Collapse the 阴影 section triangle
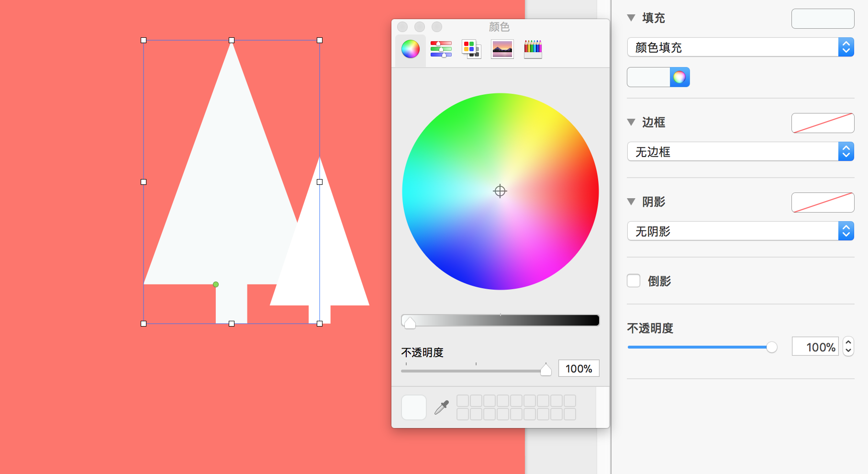The width and height of the screenshot is (868, 474). (631, 202)
